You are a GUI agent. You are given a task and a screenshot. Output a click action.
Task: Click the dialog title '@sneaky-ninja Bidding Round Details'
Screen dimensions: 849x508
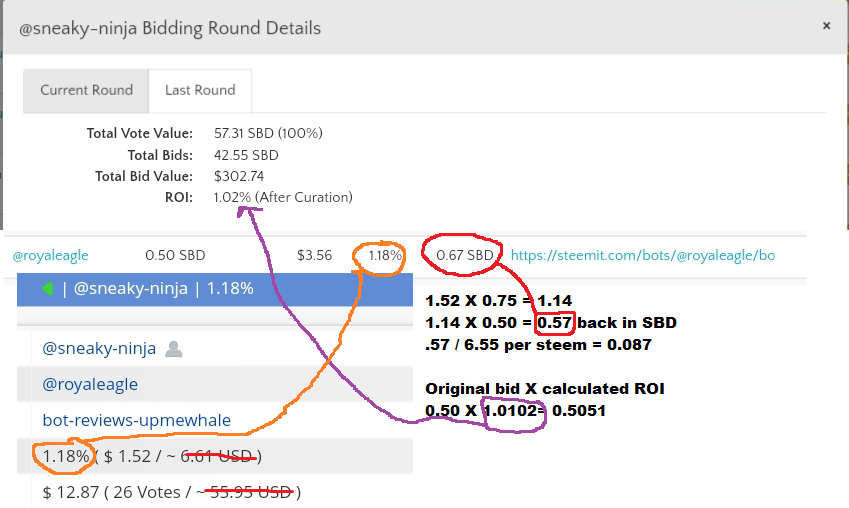(170, 28)
